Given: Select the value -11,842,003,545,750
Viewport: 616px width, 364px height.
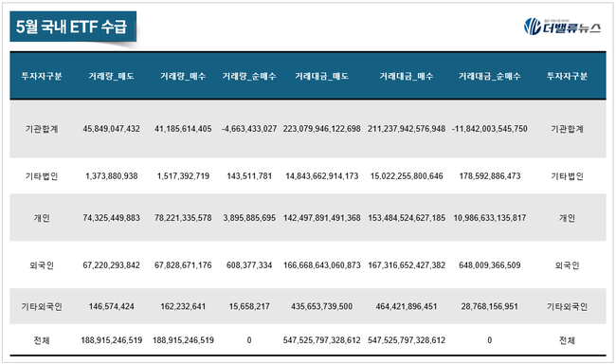Looking at the screenshot, I should tap(490, 129).
